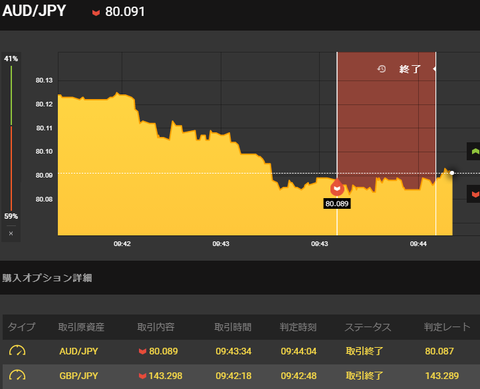
Task: Click the タイプ column header
Action: click(21, 327)
